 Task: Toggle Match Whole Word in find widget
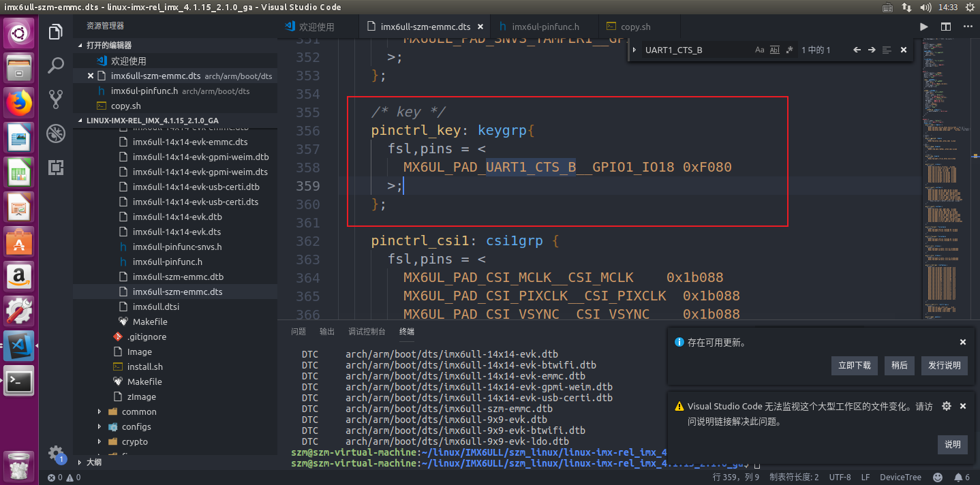pyautogui.click(x=775, y=50)
